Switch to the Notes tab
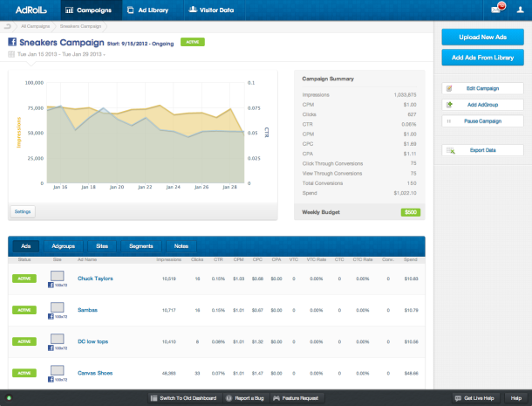This screenshot has height=406, width=532. tap(181, 246)
